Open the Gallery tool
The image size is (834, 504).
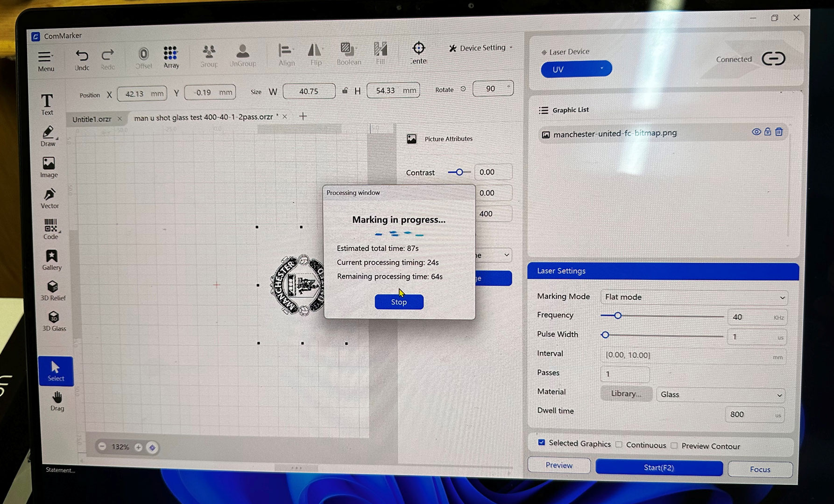[51, 259]
